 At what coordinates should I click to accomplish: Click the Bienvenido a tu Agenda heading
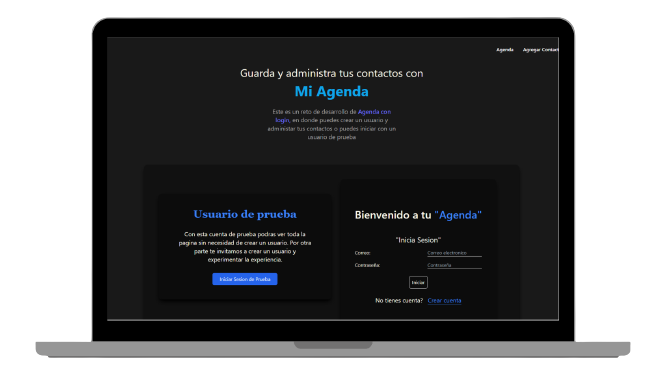click(418, 215)
